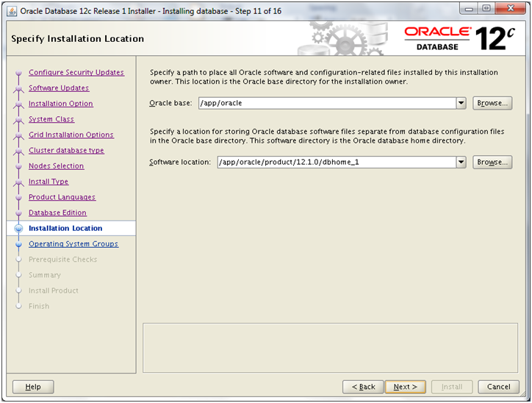This screenshot has height=403, width=532.
Task: Click the Software Updates step marker
Action: pos(18,89)
